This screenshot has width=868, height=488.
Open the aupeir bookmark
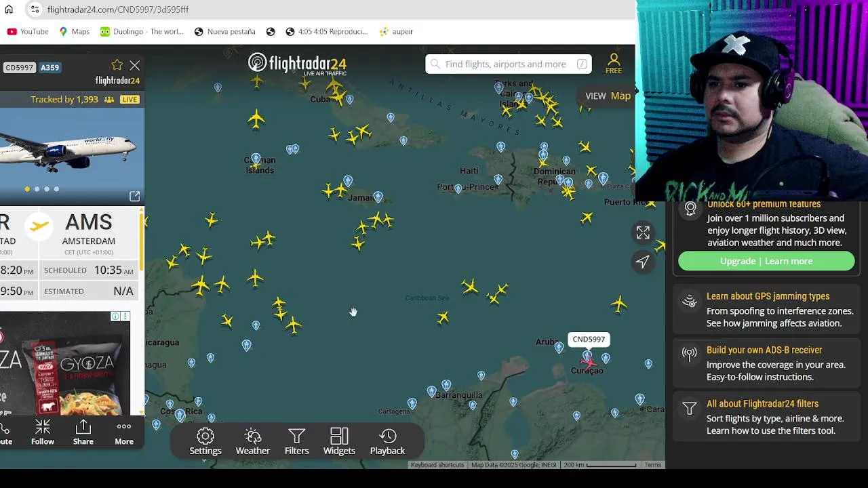396,31
